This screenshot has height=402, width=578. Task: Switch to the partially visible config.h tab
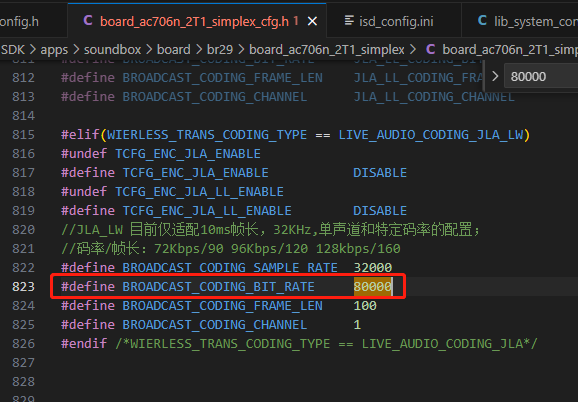click(x=19, y=21)
